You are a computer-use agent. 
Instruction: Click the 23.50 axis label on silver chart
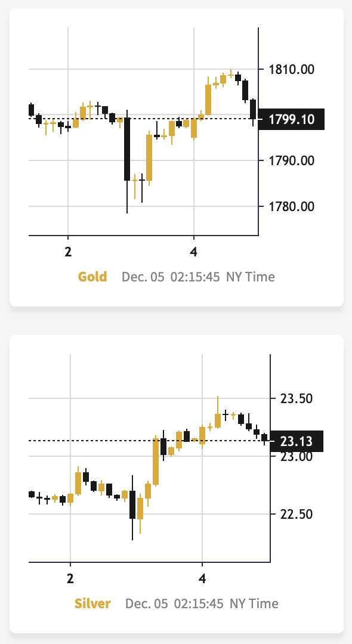coord(296,399)
